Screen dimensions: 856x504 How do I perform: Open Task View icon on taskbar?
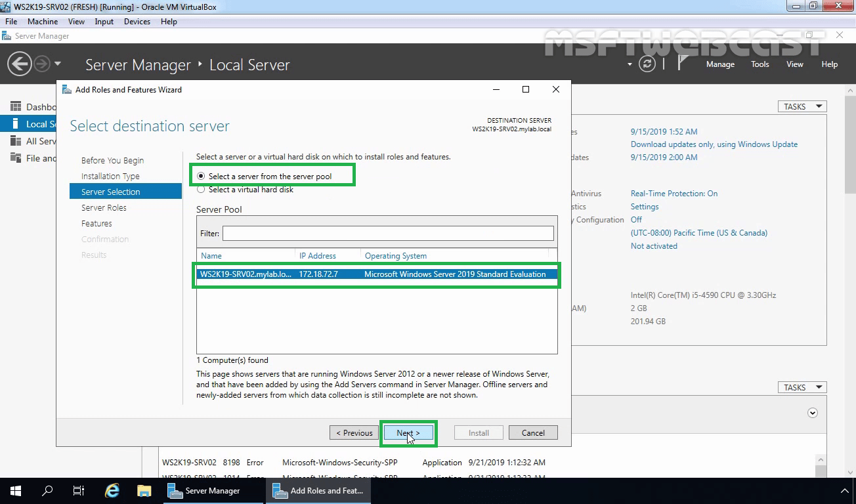pos(79,491)
